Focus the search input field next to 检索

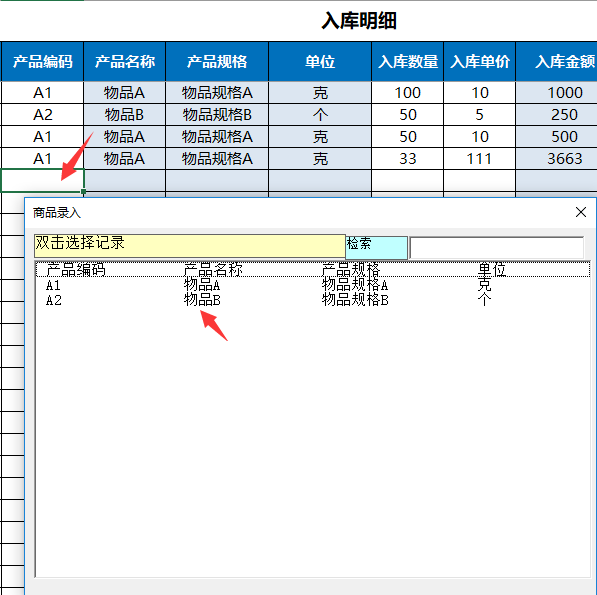(496, 248)
